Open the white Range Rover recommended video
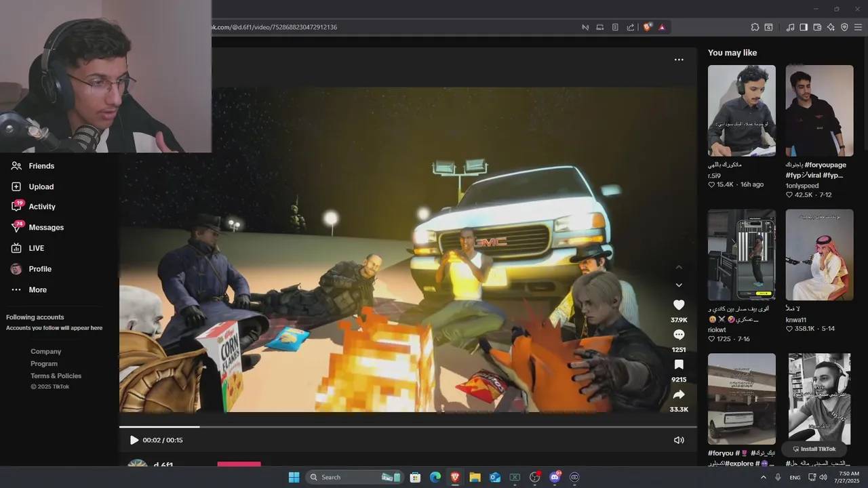Screen dimensions: 868x488 click(x=742, y=399)
